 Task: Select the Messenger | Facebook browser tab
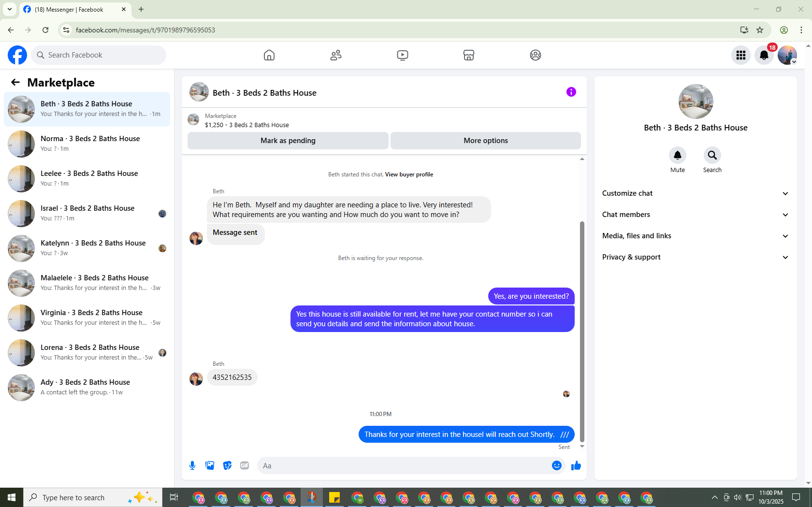(75, 9)
